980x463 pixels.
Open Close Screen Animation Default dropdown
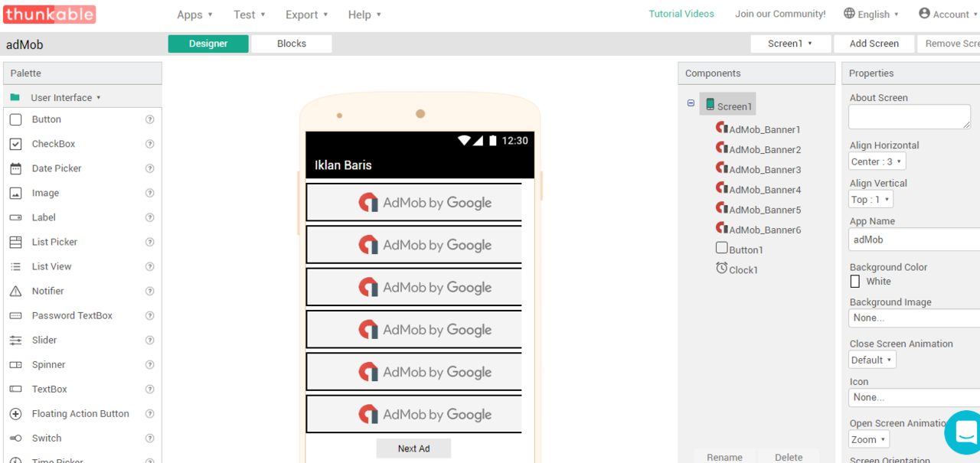[872, 360]
